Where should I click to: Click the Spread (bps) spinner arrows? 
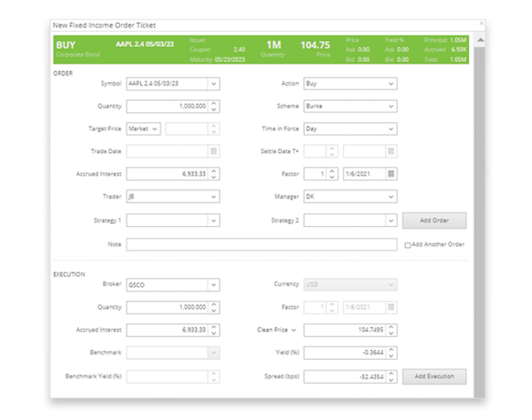tap(391, 377)
